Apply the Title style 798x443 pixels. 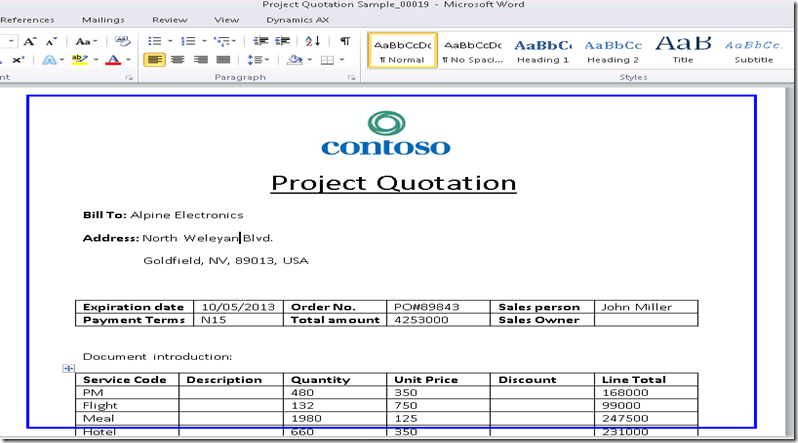(683, 50)
